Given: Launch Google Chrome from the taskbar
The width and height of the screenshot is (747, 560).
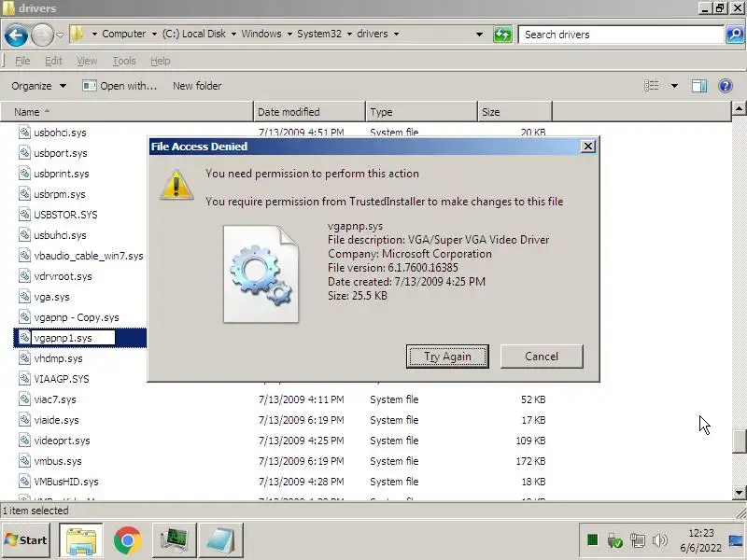Looking at the screenshot, I should (127, 540).
